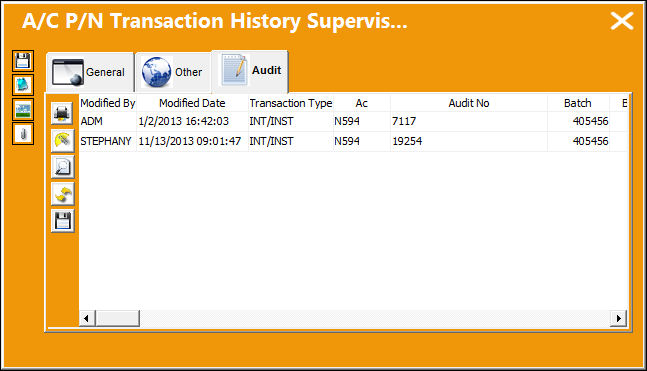Click the Save floppy icon in orange sidebar
The width and height of the screenshot is (647, 371).
23,61
